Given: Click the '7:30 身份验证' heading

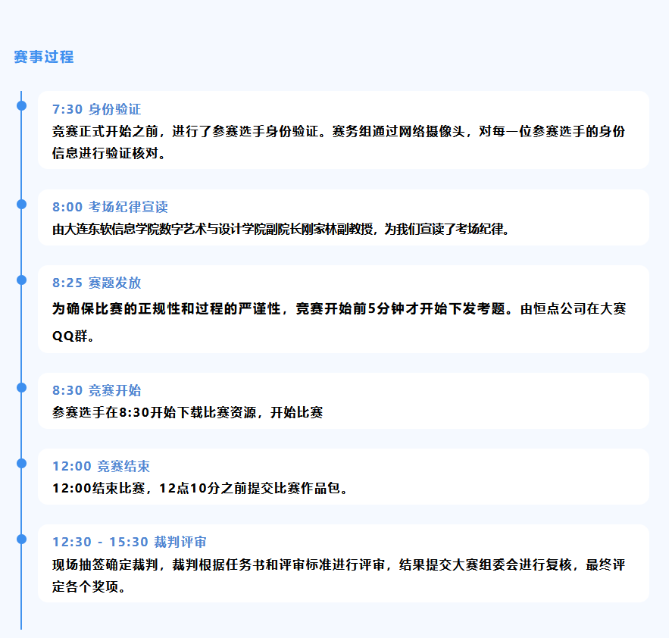Looking at the screenshot, I should coord(96,110).
